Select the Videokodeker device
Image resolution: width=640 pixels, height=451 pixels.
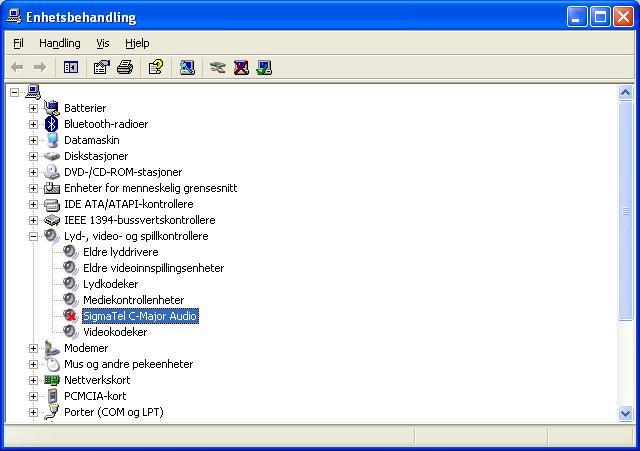point(115,332)
